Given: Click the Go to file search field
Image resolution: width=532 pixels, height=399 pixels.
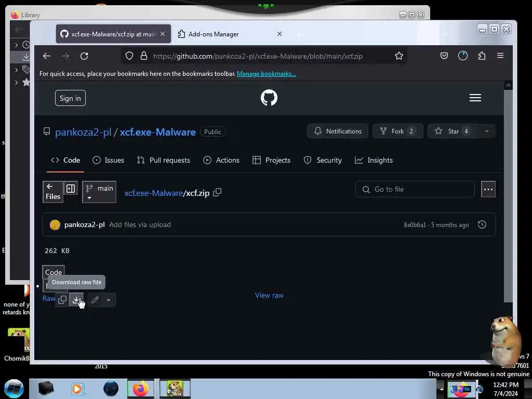Looking at the screenshot, I should [x=415, y=189].
